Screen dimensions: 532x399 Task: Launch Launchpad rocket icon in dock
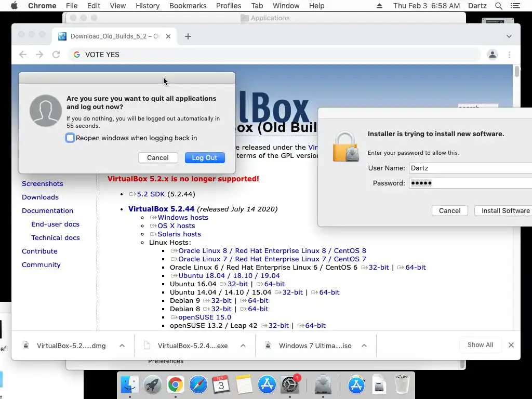click(152, 385)
